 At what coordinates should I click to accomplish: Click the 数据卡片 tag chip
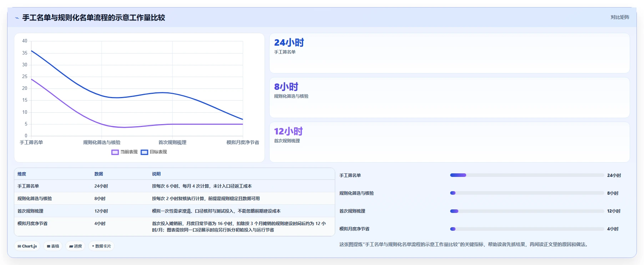pos(101,246)
